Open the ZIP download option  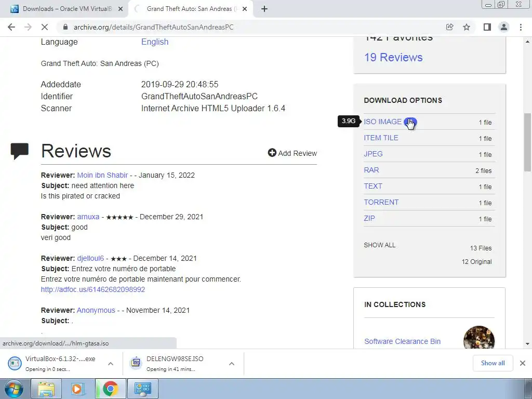[x=369, y=218]
